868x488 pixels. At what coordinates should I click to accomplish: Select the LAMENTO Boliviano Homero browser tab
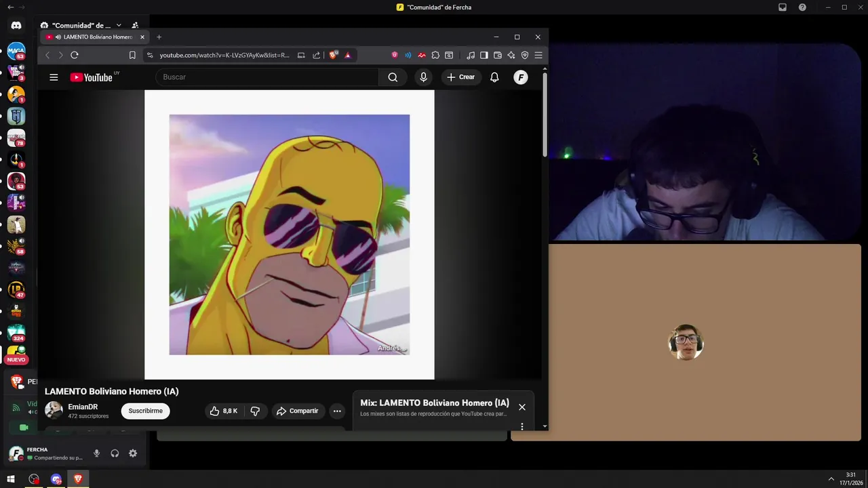(x=94, y=37)
